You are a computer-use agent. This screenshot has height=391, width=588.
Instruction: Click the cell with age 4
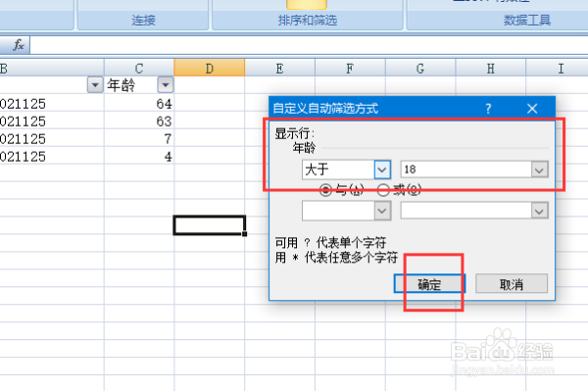pyautogui.click(x=139, y=156)
